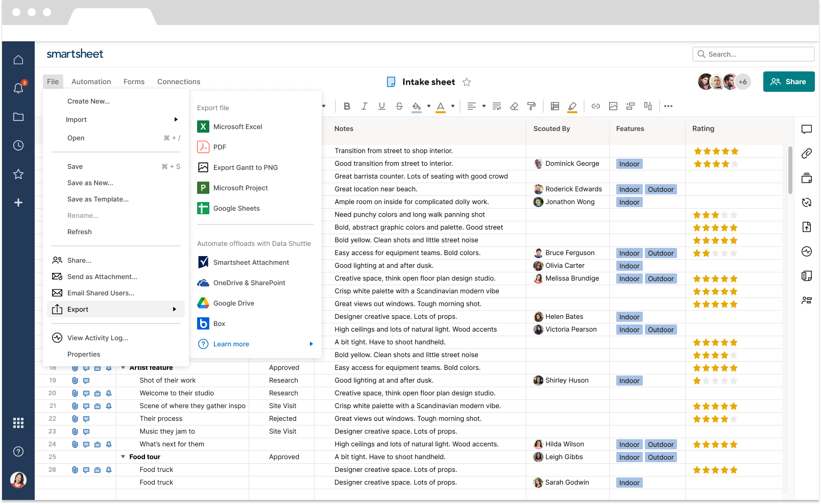821x504 pixels.
Task: Toggle bold formatting
Action: click(347, 106)
